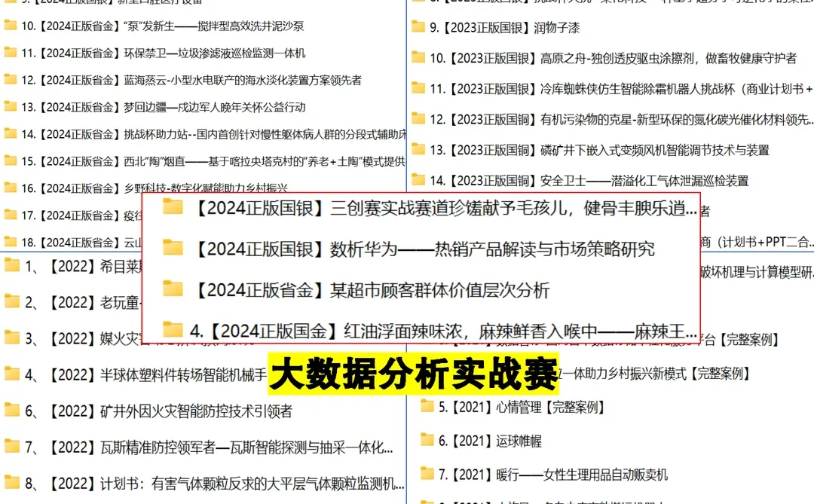Select folder icon beside 12.【2024正版省金】蓝海蒸云
Viewport: 814px width, 504px height.
pyautogui.click(x=11, y=79)
